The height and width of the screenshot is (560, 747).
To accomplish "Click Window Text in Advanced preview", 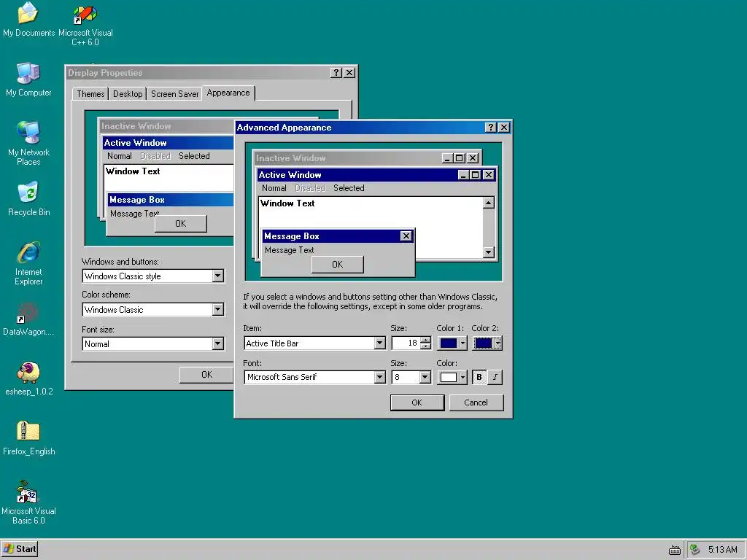I will click(x=287, y=203).
